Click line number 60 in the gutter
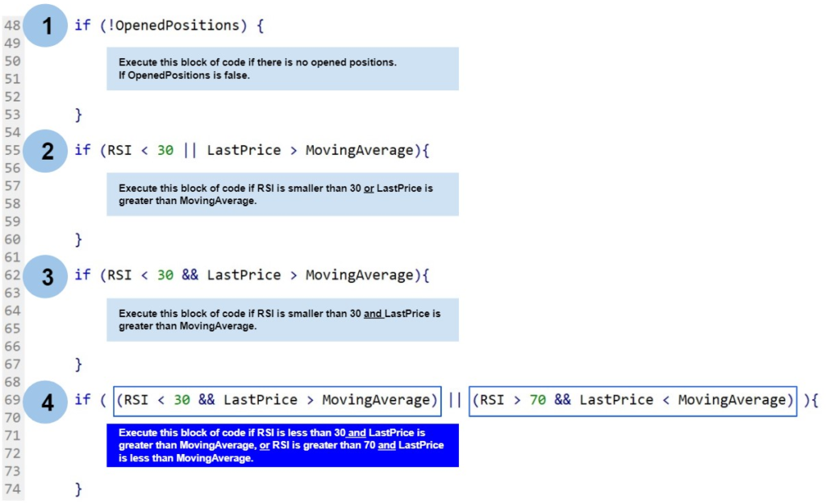Screen dimensions: 826x504 [13, 239]
